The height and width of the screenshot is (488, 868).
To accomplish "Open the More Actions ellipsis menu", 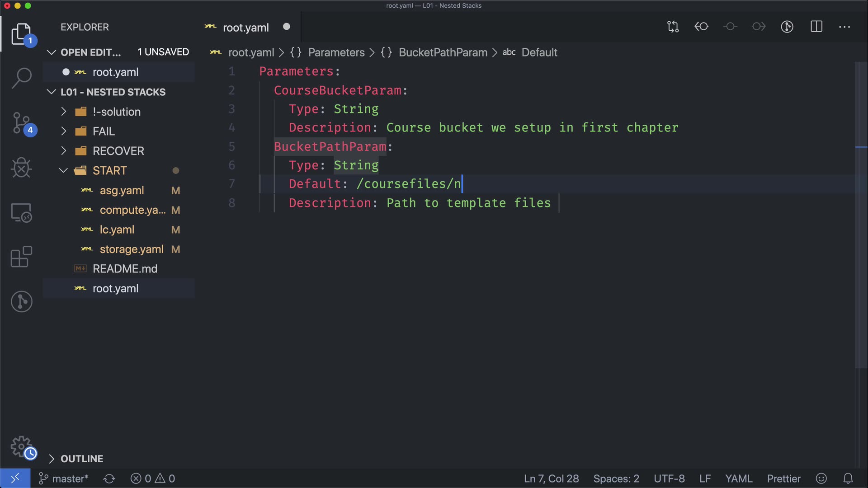I will click(x=844, y=27).
